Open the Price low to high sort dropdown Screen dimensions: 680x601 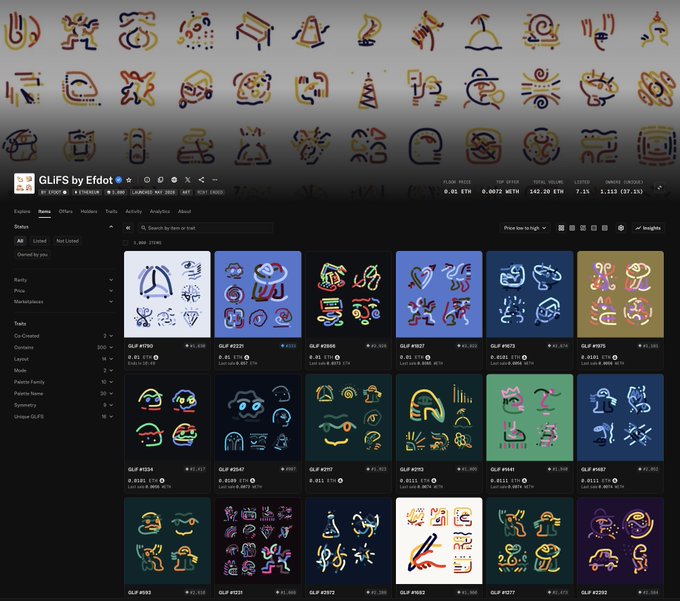point(524,228)
